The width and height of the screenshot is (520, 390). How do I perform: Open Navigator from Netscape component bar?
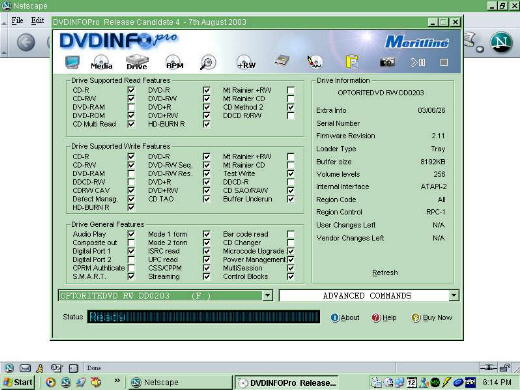(9, 368)
